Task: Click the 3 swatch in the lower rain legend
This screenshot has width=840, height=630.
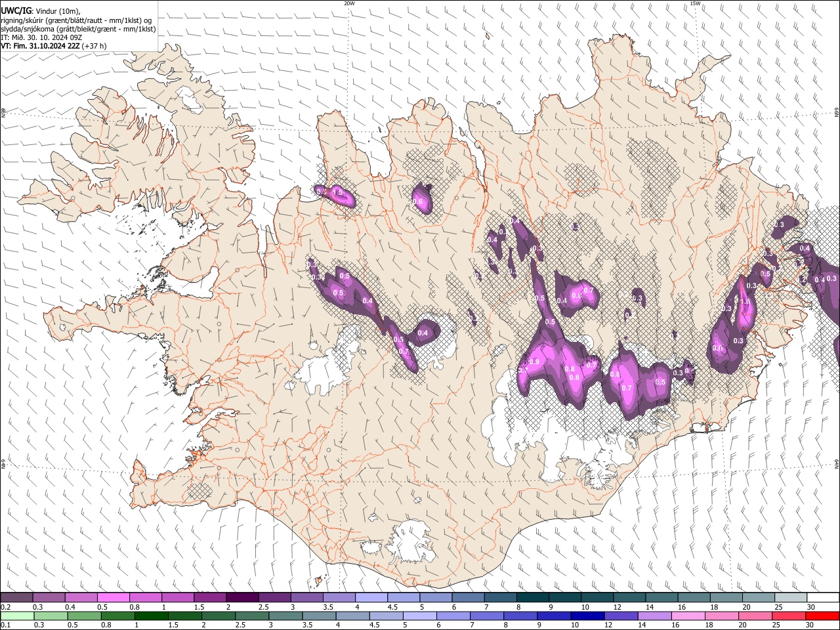Action: 285,616
